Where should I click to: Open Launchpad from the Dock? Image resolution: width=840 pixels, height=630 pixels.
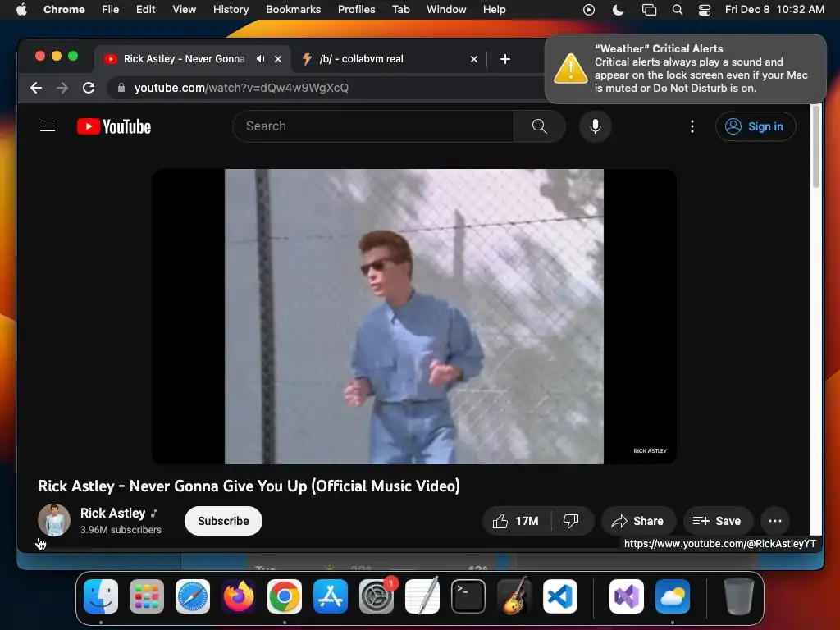click(147, 596)
